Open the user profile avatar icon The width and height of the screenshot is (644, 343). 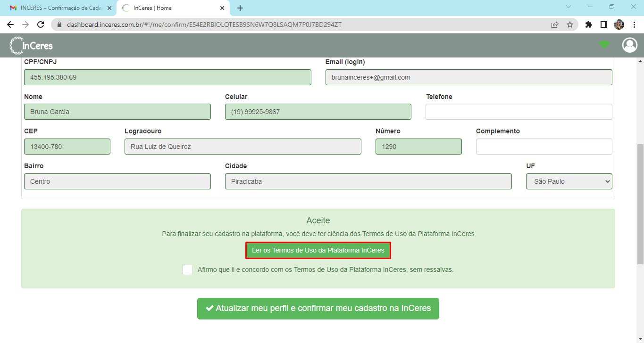click(x=629, y=45)
